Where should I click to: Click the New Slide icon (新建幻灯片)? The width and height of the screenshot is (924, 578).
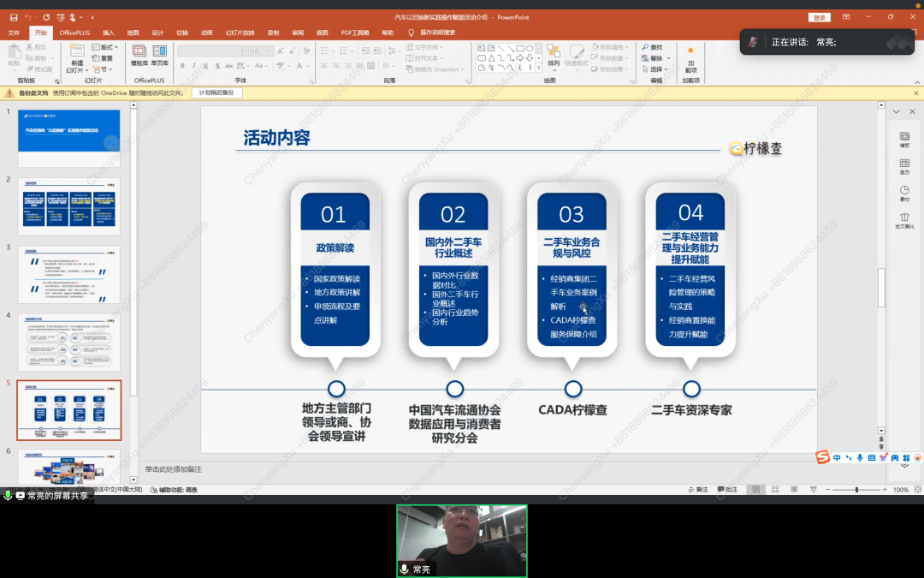[x=77, y=57]
